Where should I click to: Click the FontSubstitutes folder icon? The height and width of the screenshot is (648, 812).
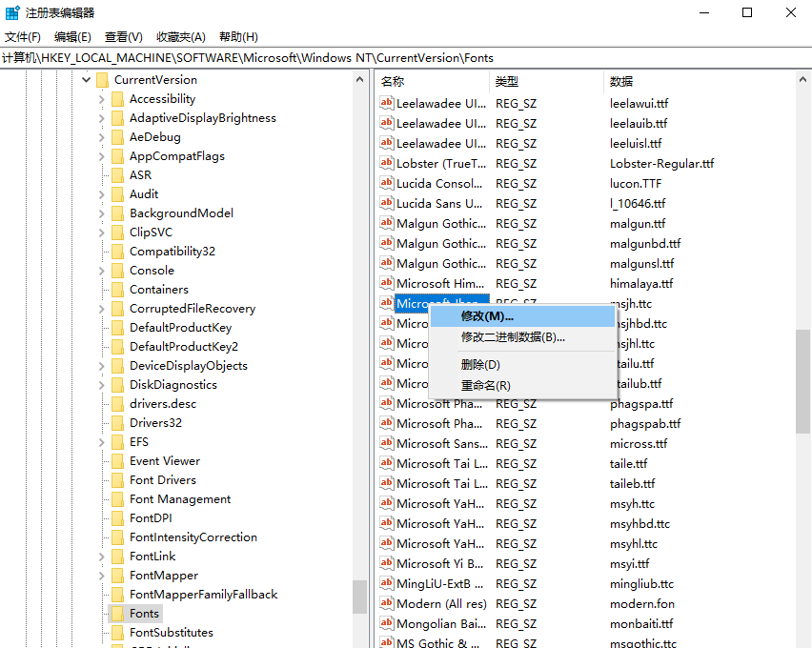click(118, 632)
